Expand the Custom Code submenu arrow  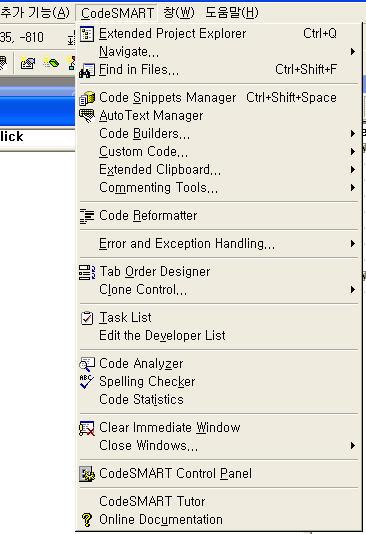(x=353, y=152)
